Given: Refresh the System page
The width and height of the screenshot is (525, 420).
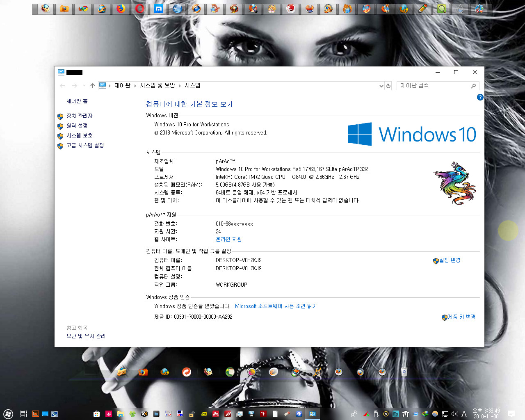Looking at the screenshot, I should pyautogui.click(x=388, y=86).
